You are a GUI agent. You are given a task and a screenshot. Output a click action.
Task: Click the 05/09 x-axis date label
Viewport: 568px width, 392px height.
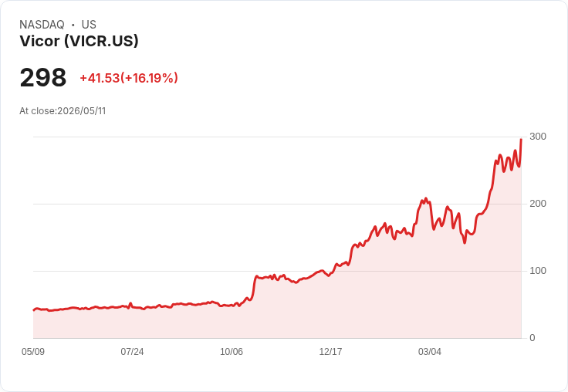coord(33,352)
